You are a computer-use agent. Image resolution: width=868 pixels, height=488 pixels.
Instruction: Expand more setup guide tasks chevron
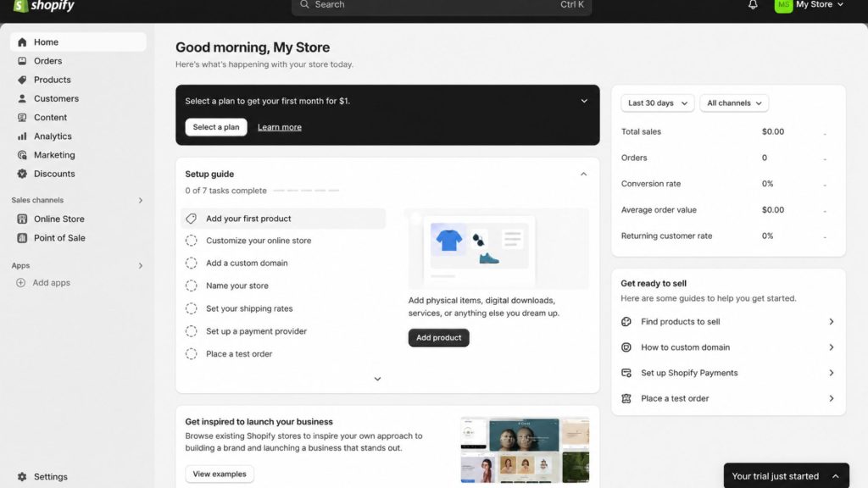377,379
